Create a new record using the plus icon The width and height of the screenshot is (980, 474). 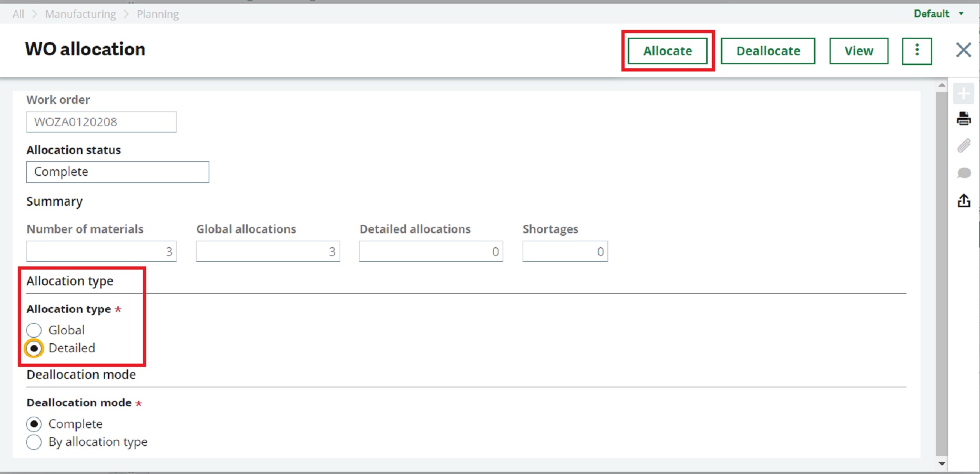pos(964,94)
